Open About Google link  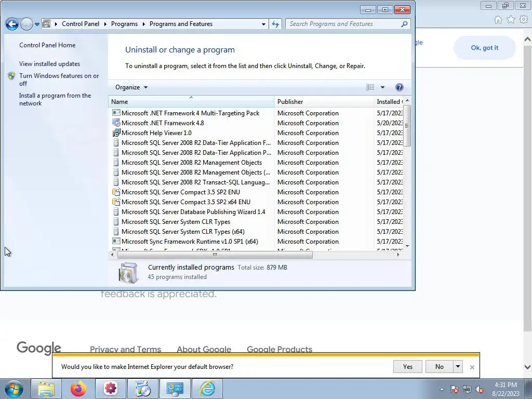coord(204,349)
